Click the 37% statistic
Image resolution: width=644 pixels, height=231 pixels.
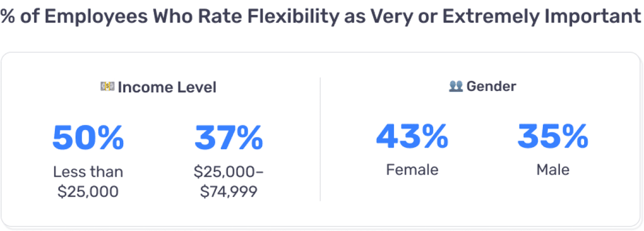click(x=228, y=138)
